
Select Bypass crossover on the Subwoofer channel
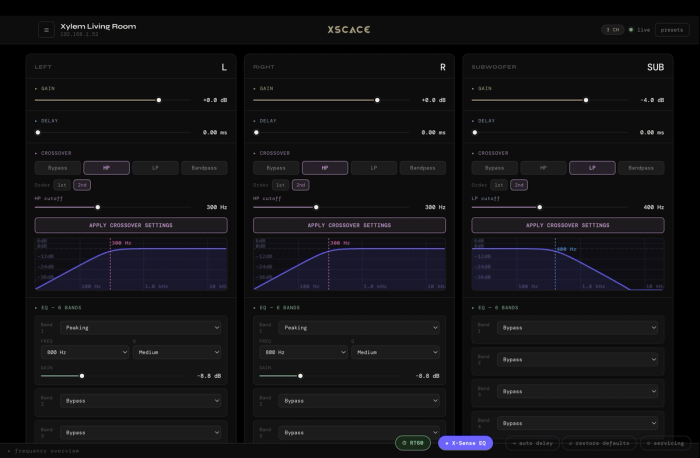coord(494,168)
